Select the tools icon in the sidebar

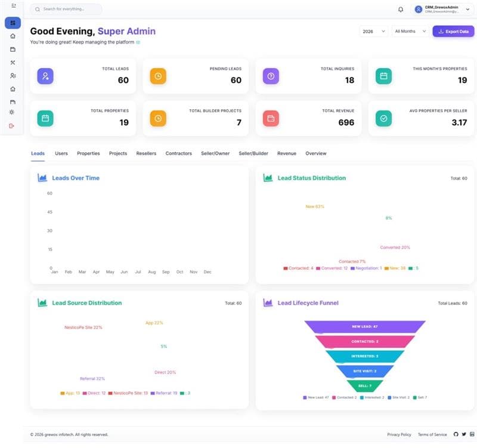13,62
